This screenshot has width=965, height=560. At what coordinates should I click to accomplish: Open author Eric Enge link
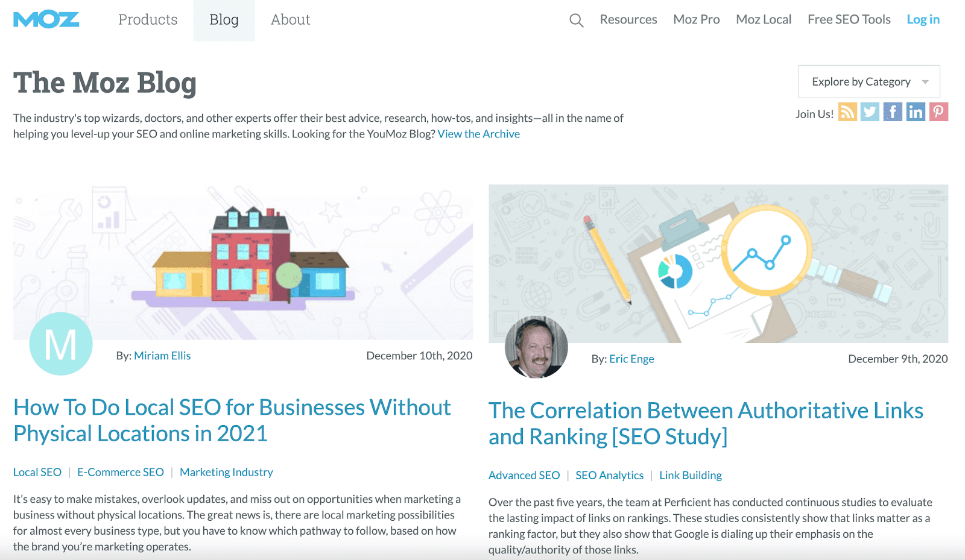631,359
